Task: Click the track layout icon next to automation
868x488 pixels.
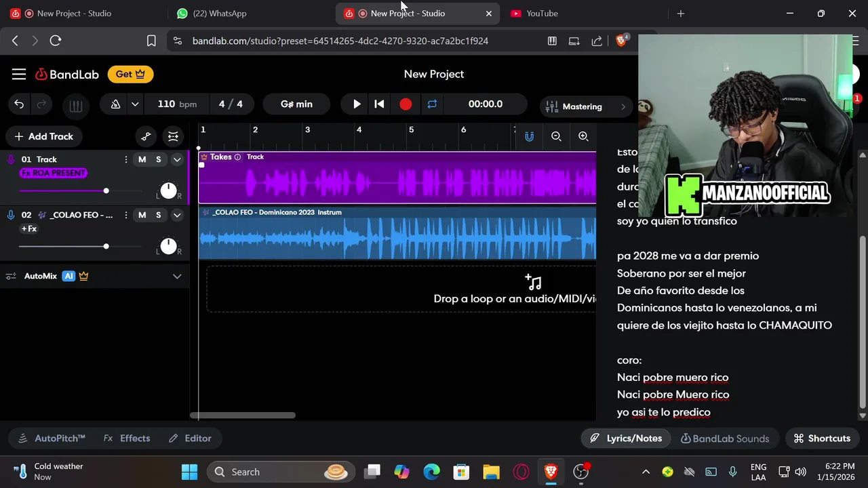Action: 173,136
